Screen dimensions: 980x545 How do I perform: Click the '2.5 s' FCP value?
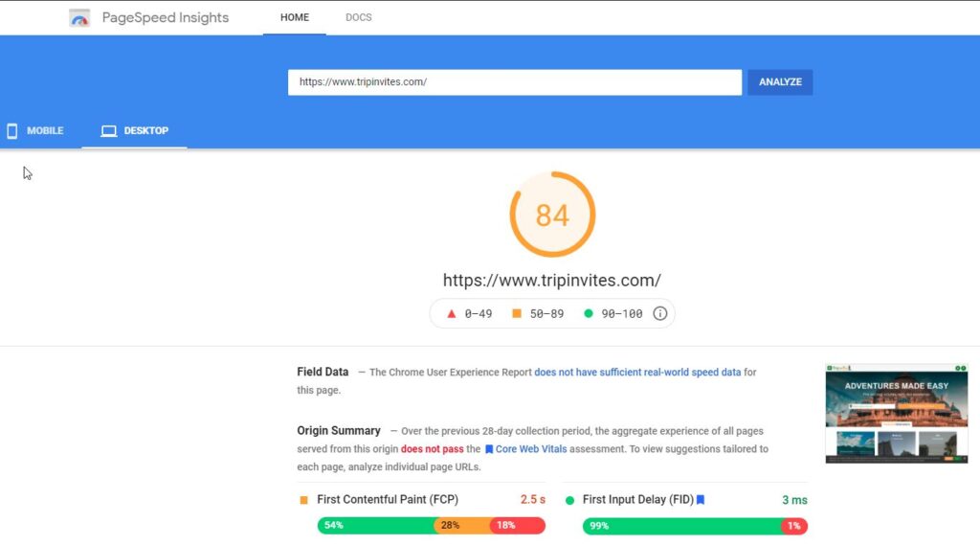[x=532, y=499]
